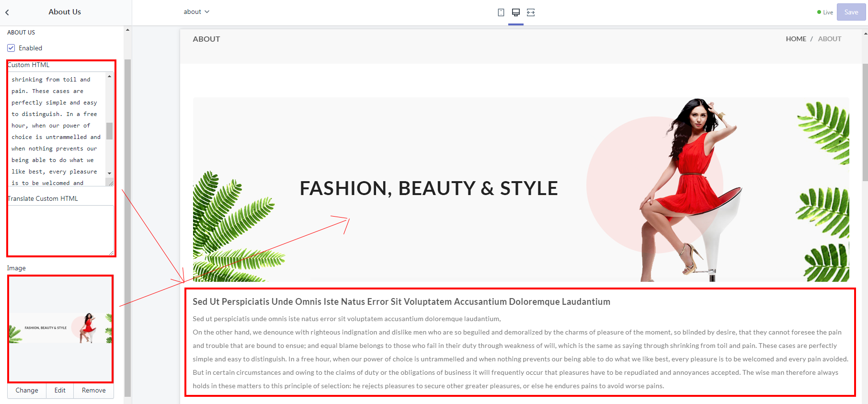Click the ABOUT breadcrumb item
This screenshot has width=868, height=404.
pos(829,39)
